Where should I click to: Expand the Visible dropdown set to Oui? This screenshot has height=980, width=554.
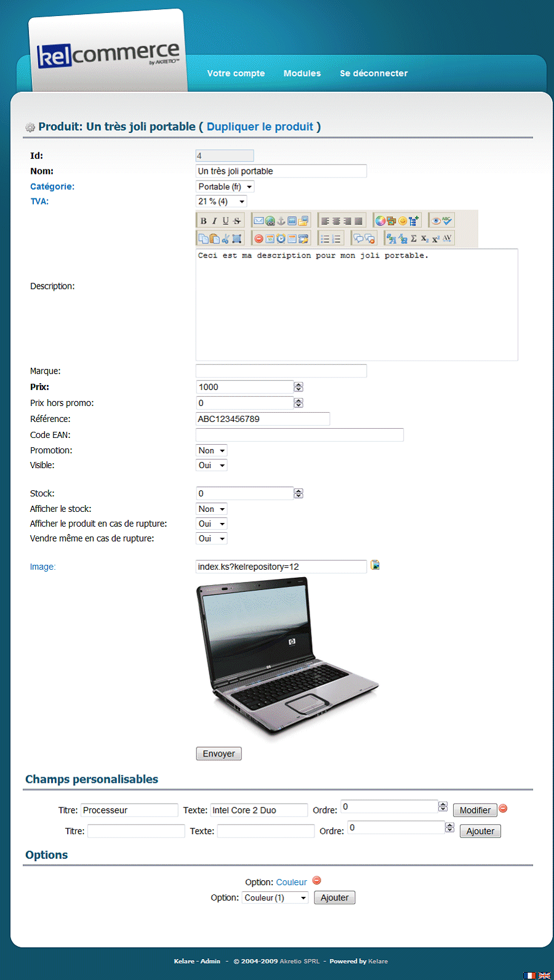coord(211,466)
